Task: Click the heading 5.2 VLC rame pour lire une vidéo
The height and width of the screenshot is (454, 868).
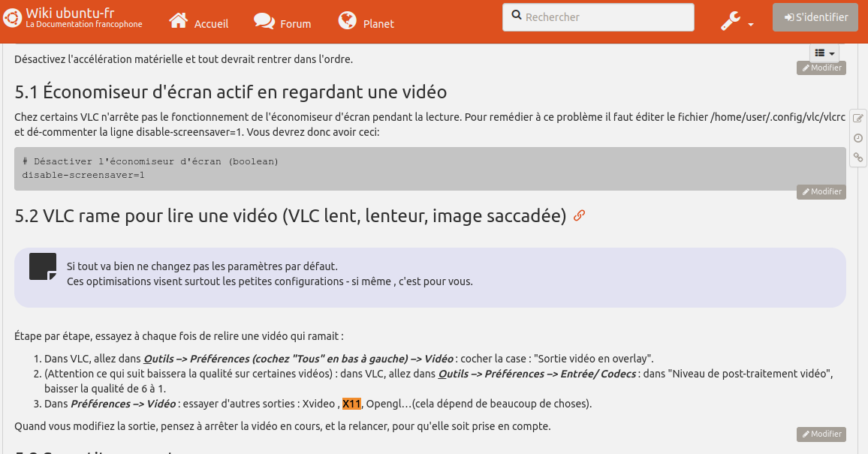Action: pos(291,215)
